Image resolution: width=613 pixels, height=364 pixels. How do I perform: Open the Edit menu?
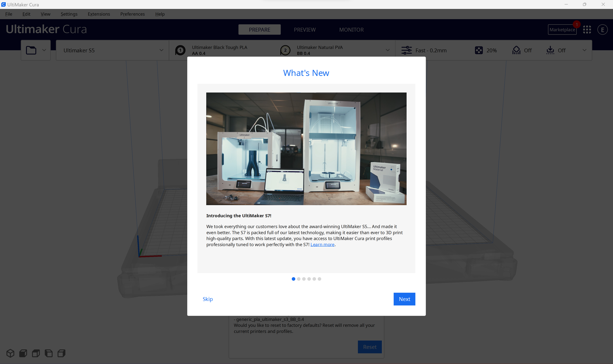coord(26,14)
